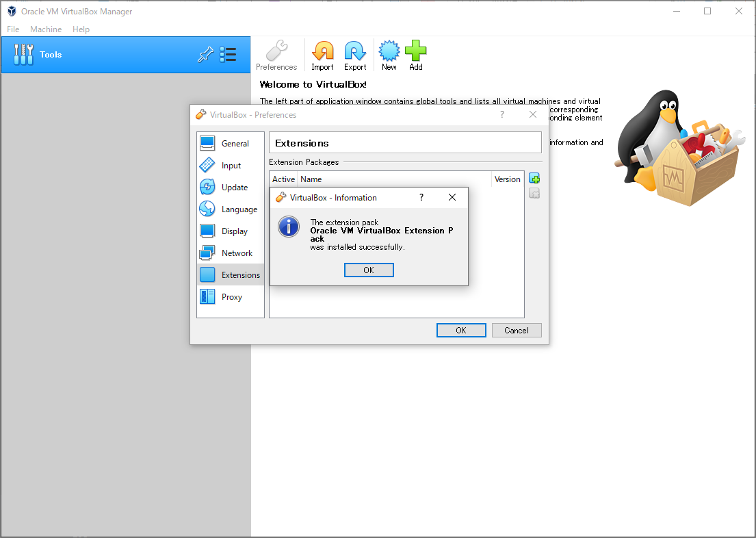Minimize the VirtualBox Manager window
Image resolution: width=756 pixels, height=538 pixels.
tap(677, 11)
